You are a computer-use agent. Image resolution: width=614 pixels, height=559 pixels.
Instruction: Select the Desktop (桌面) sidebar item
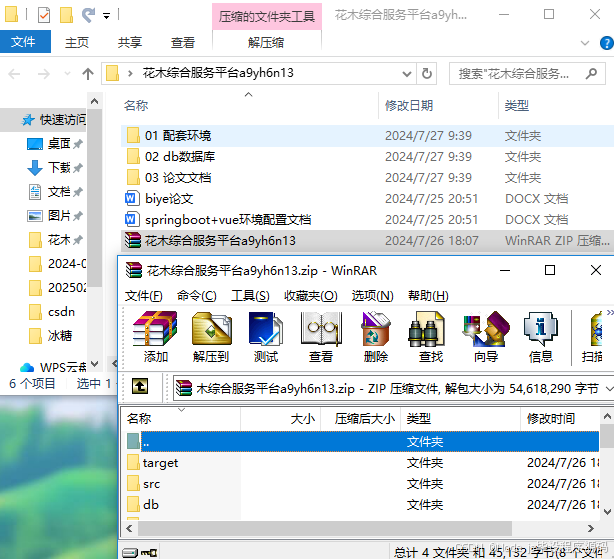click(55, 144)
